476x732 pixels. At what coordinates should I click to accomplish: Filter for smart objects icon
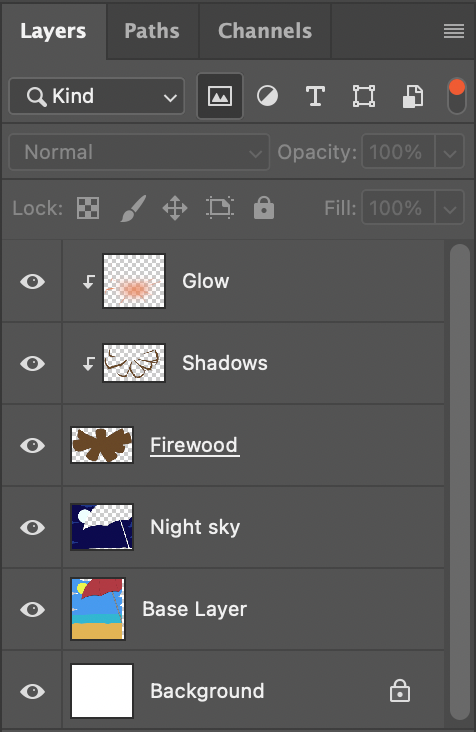[413, 97]
